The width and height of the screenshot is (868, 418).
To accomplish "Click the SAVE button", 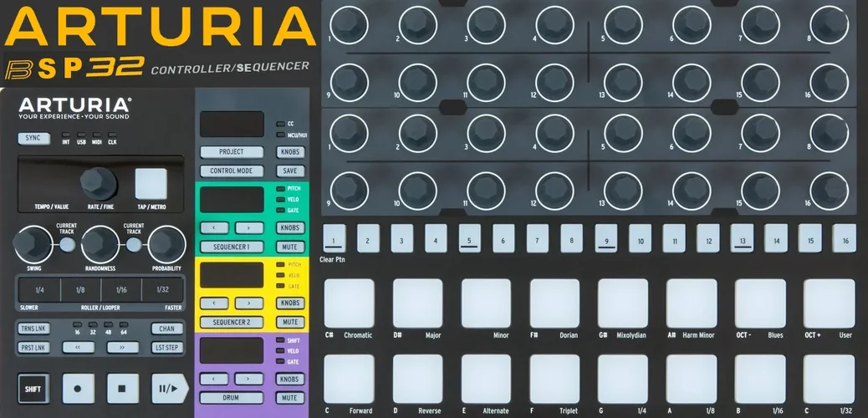I will click(x=290, y=171).
